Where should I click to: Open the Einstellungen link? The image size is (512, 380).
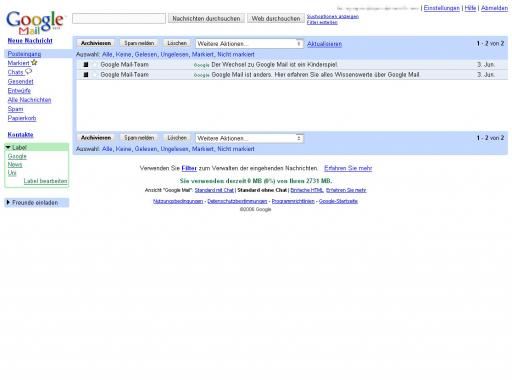click(441, 8)
